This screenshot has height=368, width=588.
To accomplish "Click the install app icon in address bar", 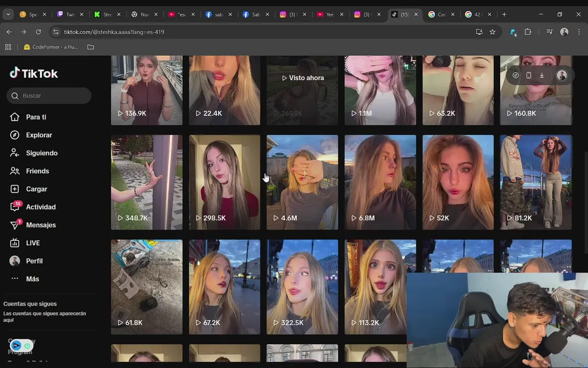I will [479, 32].
